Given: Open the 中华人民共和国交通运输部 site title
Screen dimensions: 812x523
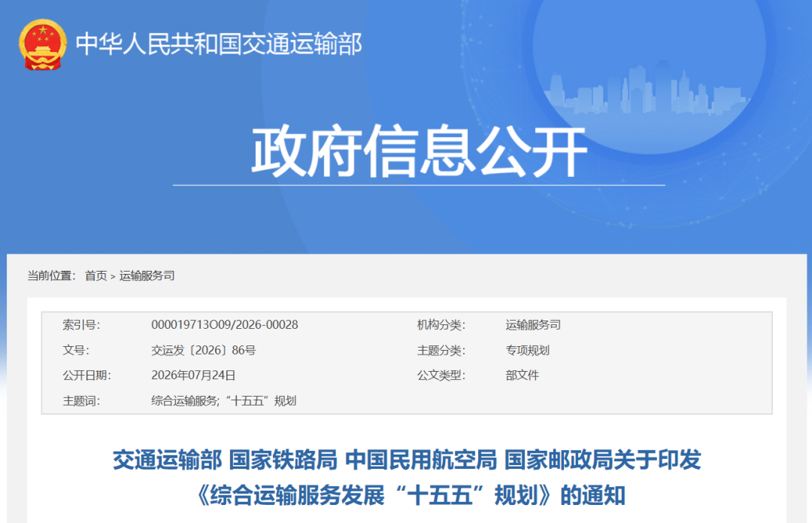Looking at the screenshot, I should [219, 44].
